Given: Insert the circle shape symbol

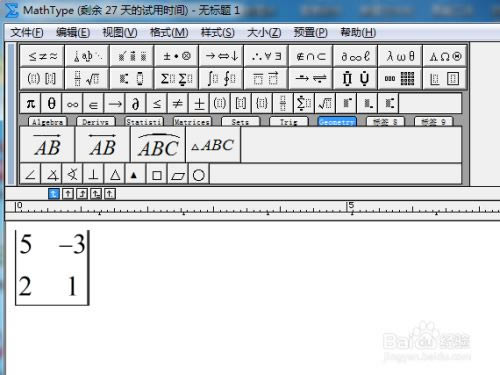Looking at the screenshot, I should click(x=199, y=174).
